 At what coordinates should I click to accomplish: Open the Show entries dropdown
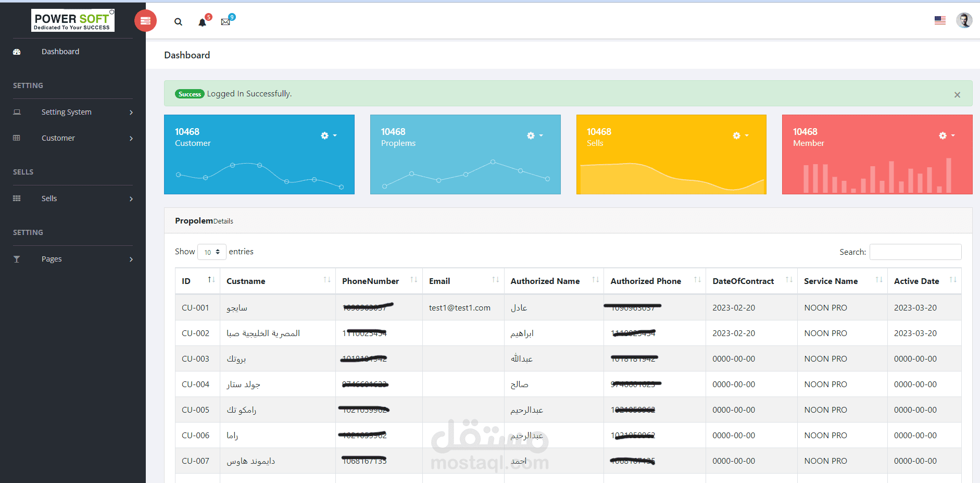pyautogui.click(x=211, y=252)
